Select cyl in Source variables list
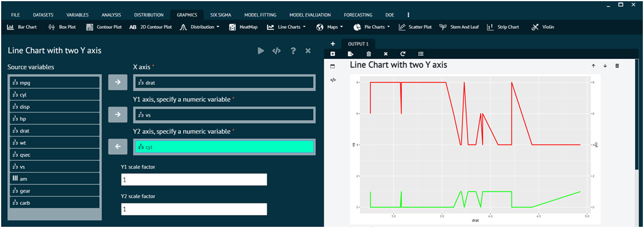The height and width of the screenshot is (228, 644). click(55, 94)
